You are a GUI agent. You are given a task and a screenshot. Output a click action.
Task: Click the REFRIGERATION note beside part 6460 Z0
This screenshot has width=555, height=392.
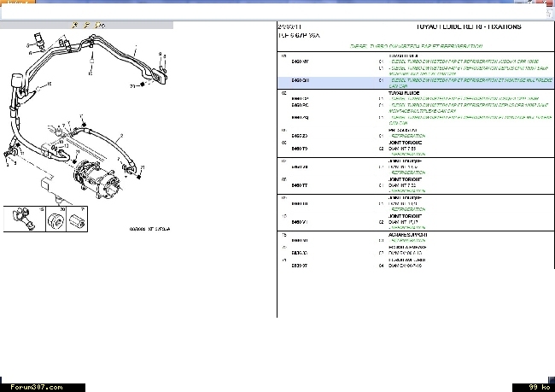tap(407, 136)
